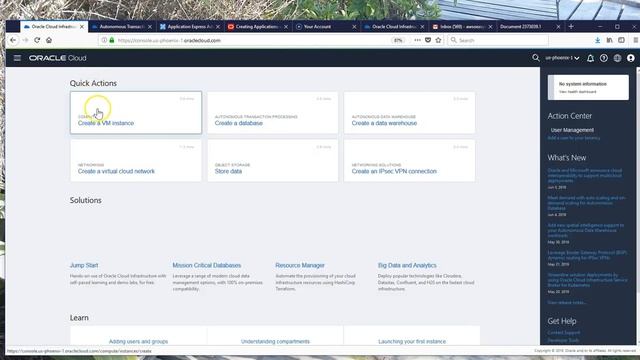The image size is (640, 360).
Task: Click the browser Search field
Action: [x=498, y=40]
